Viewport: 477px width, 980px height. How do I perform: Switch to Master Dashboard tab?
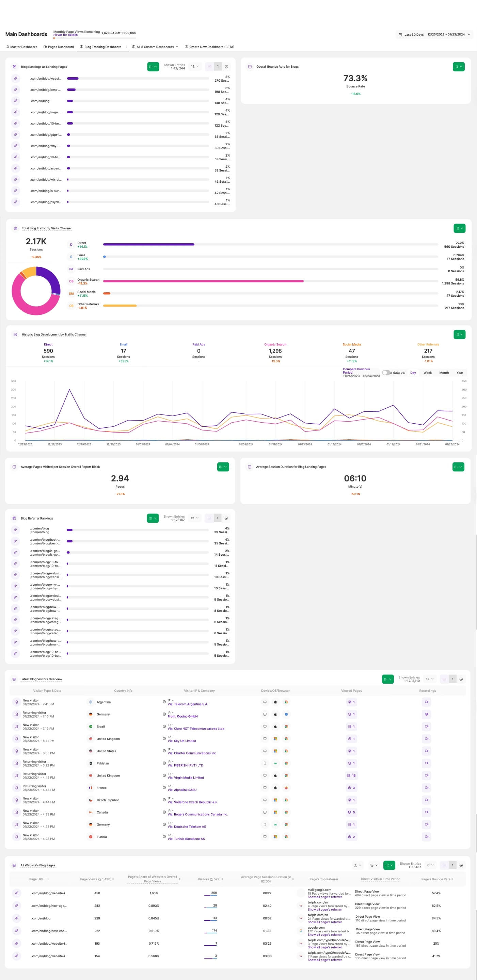tap(22, 47)
